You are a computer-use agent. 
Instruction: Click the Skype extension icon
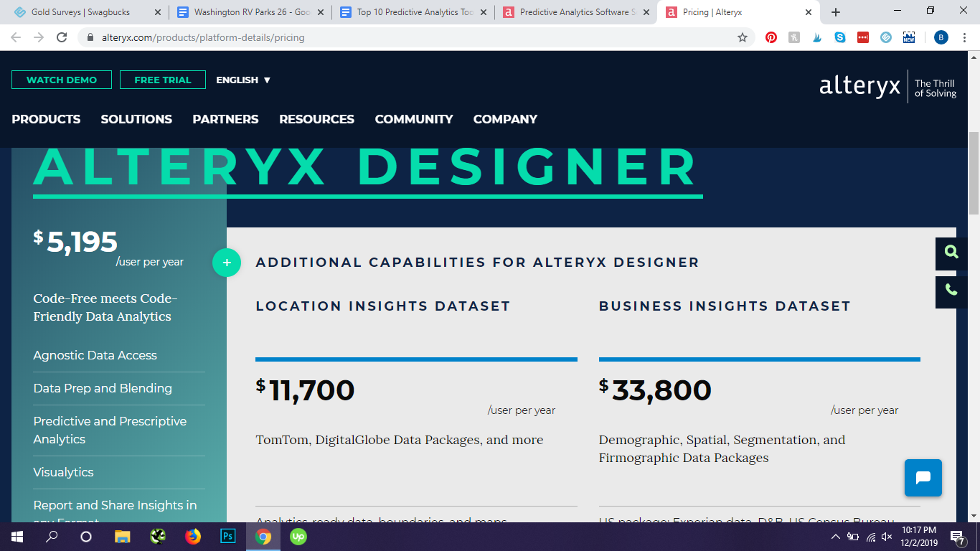(x=840, y=37)
